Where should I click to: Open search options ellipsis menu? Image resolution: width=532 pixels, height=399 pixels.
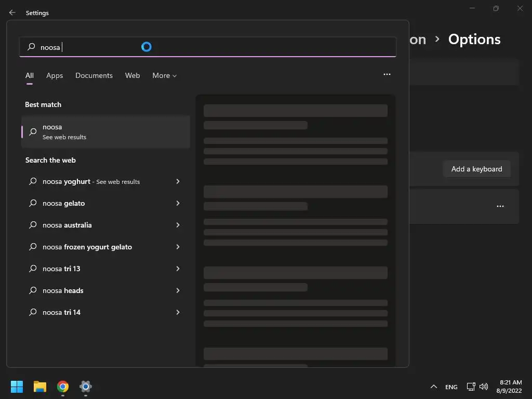pos(387,74)
